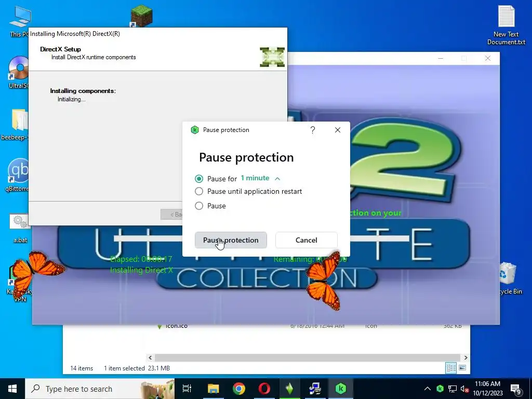
Task: Click the muted volume tray icon
Action: [x=465, y=389]
